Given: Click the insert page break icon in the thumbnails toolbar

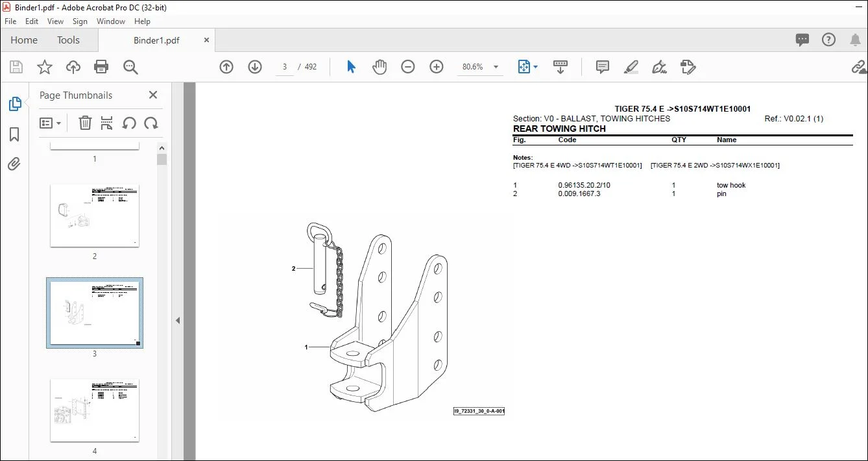Looking at the screenshot, I should point(107,123).
